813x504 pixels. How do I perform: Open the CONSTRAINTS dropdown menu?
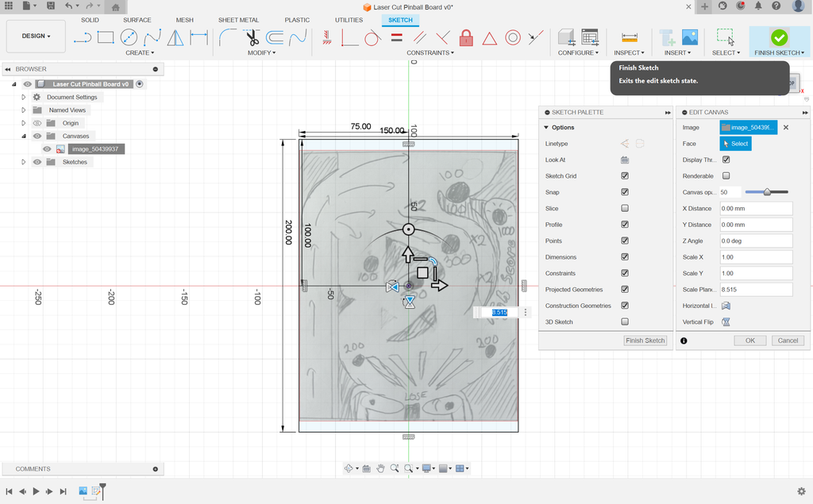pos(430,53)
